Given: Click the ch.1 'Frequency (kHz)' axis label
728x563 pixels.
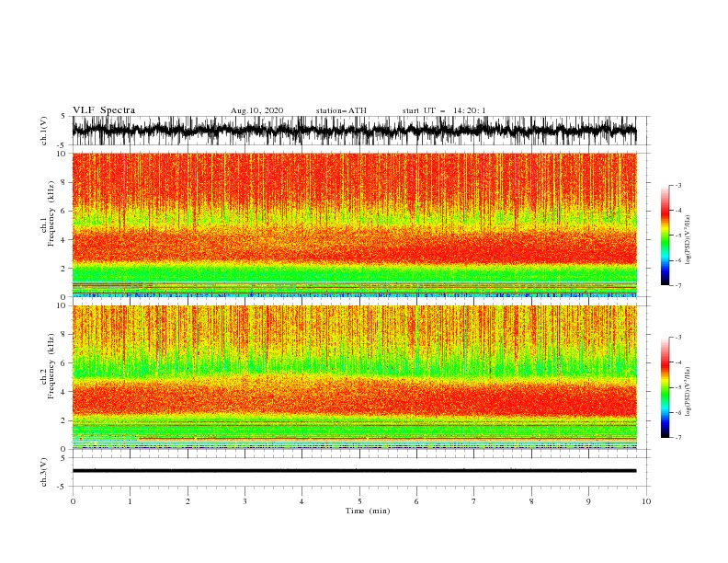Looking at the screenshot, I should click(x=51, y=213).
